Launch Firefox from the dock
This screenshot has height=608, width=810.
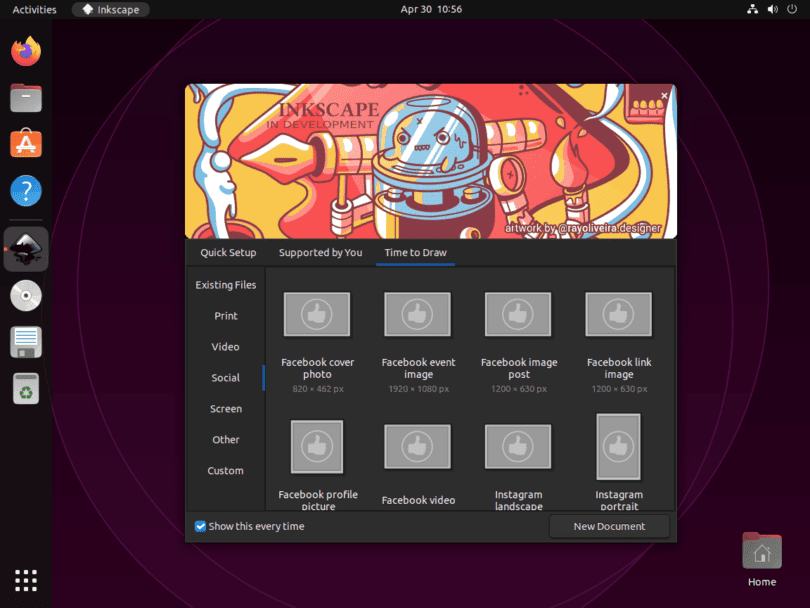click(26, 50)
